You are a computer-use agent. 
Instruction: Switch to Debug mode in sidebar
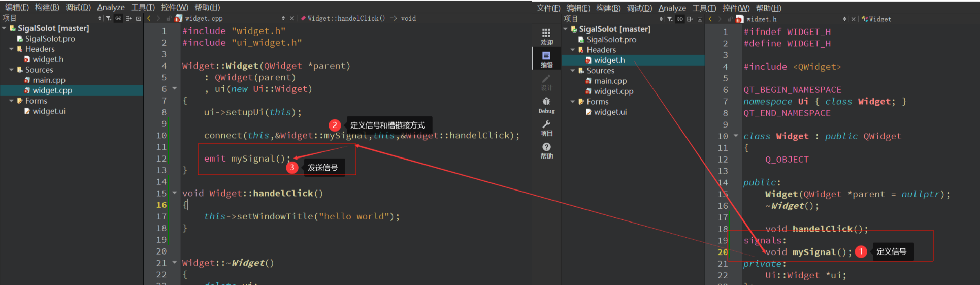pos(546,105)
